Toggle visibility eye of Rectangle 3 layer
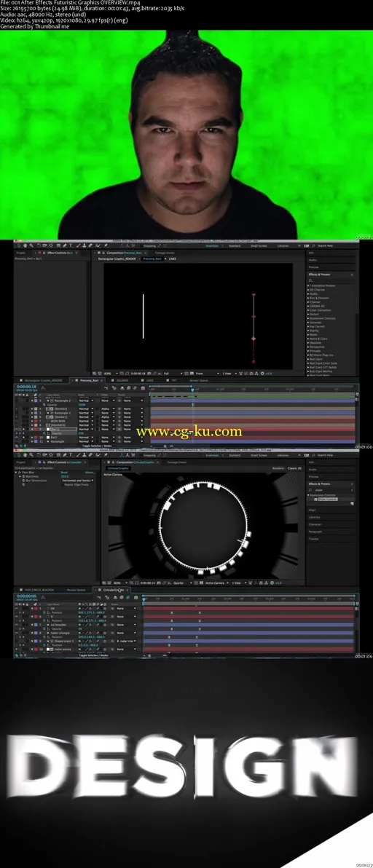Screen dimensions: 373x868 click(x=16, y=412)
